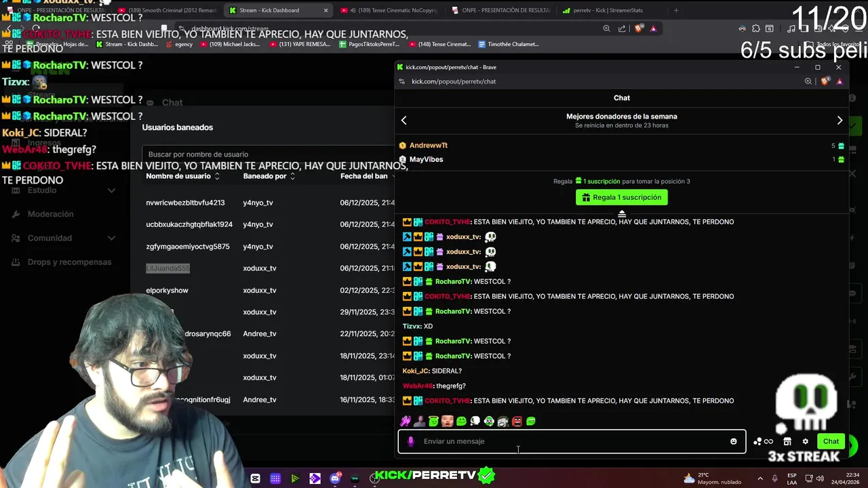Switch to Tense Cinematic NoCopyright tab
Screen dimensions: 868x488
point(389,10)
